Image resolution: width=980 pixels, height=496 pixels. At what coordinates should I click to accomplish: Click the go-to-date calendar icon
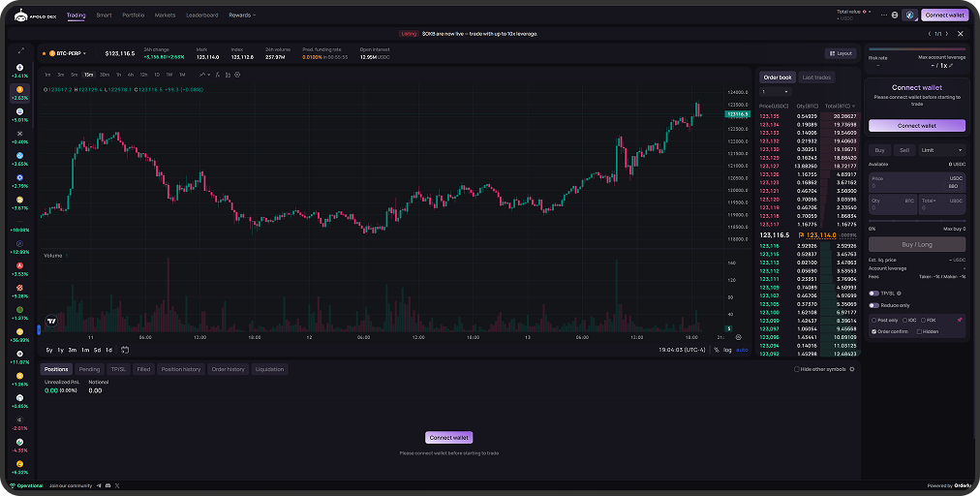click(123, 350)
